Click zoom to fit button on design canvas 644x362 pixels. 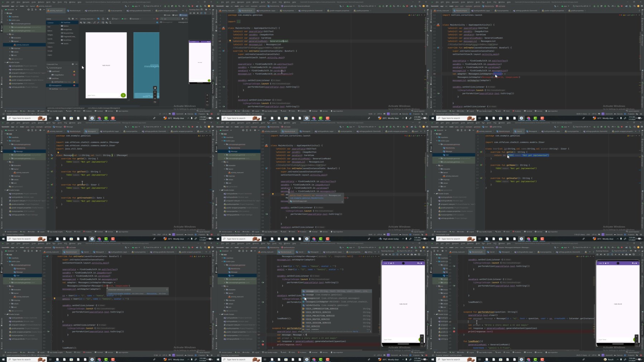(155, 102)
